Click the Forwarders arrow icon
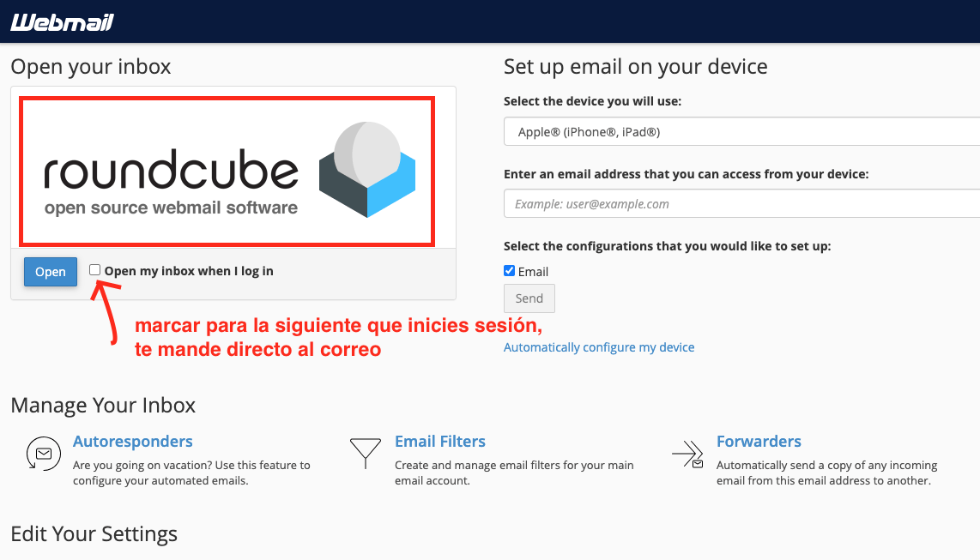 click(x=687, y=454)
